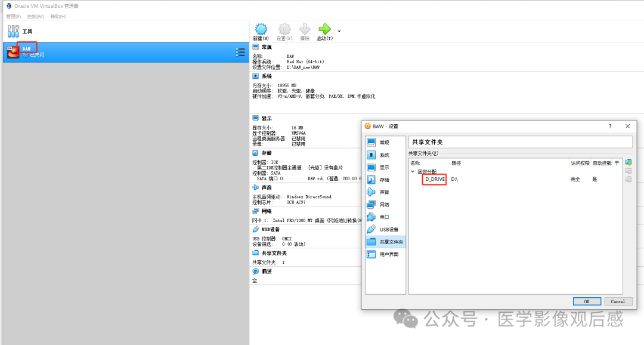The image size is (644, 345).
Task: Open the 启动 button dropdown arrow
Action: pos(338,30)
